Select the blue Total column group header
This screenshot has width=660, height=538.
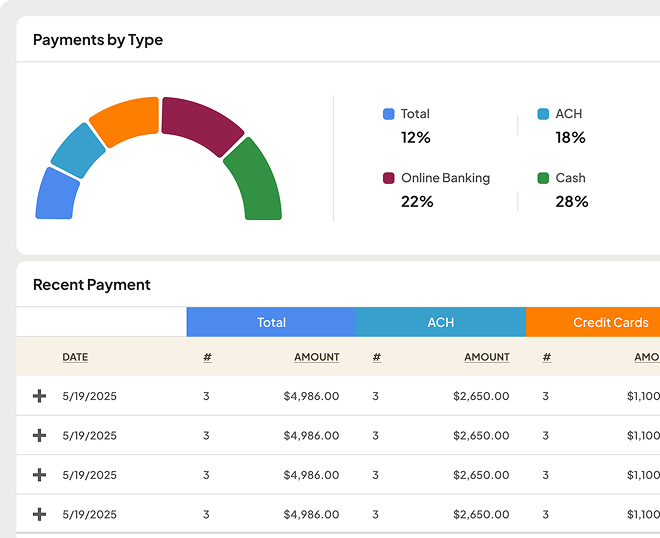tap(271, 322)
